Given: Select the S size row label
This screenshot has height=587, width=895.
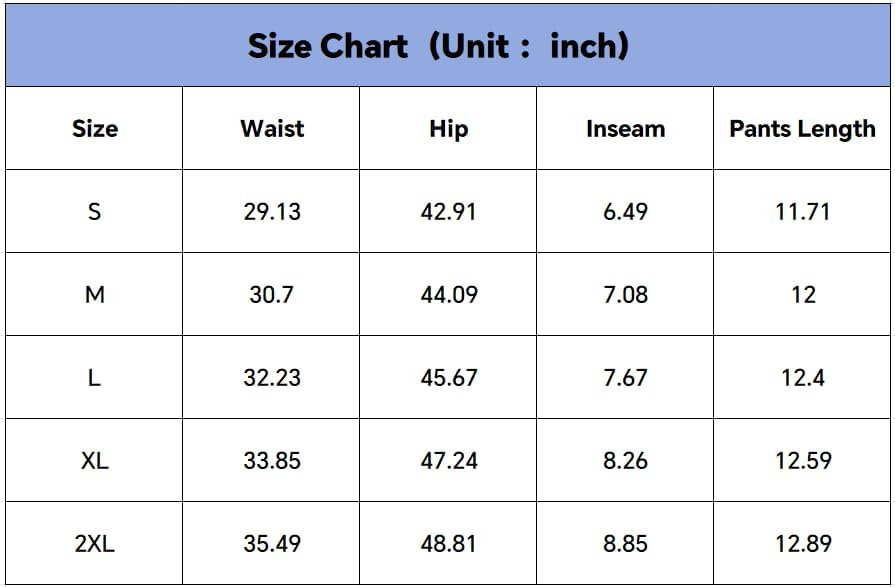Looking at the screenshot, I should pos(95,212).
